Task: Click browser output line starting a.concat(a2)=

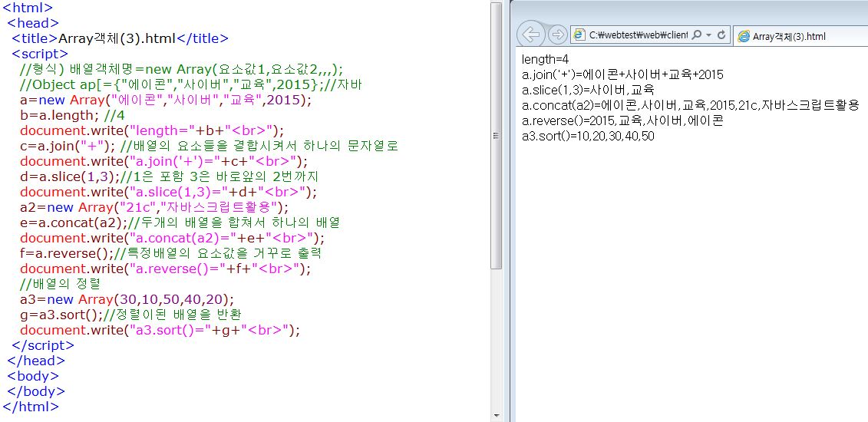Action: 690,105
